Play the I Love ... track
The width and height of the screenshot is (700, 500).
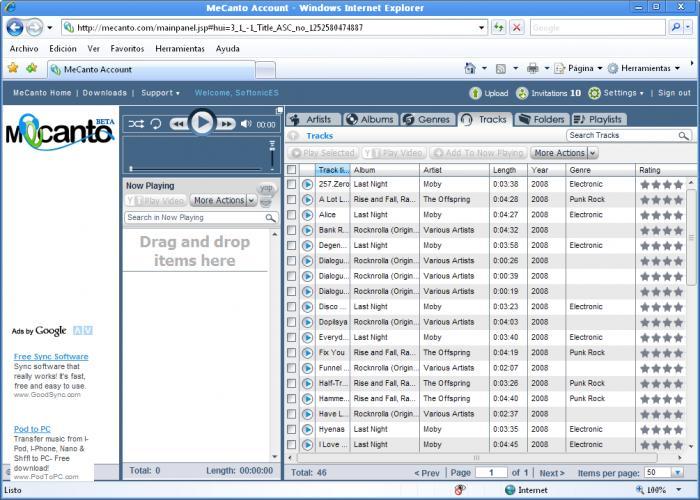[x=307, y=445]
